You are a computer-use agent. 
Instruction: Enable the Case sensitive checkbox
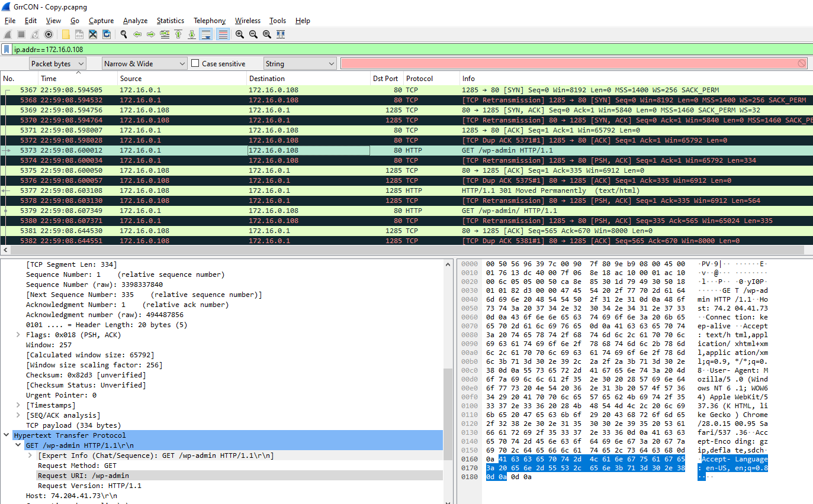(x=195, y=64)
